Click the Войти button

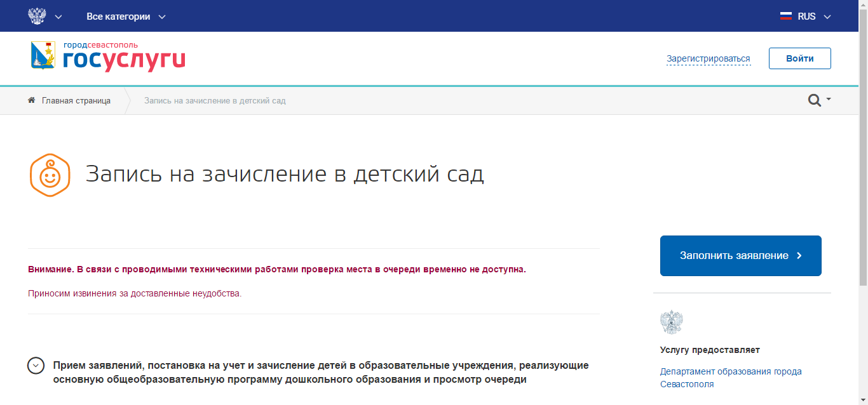(799, 58)
